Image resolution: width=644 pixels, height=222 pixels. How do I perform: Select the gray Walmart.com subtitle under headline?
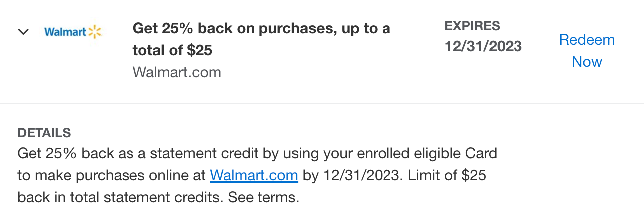click(177, 72)
